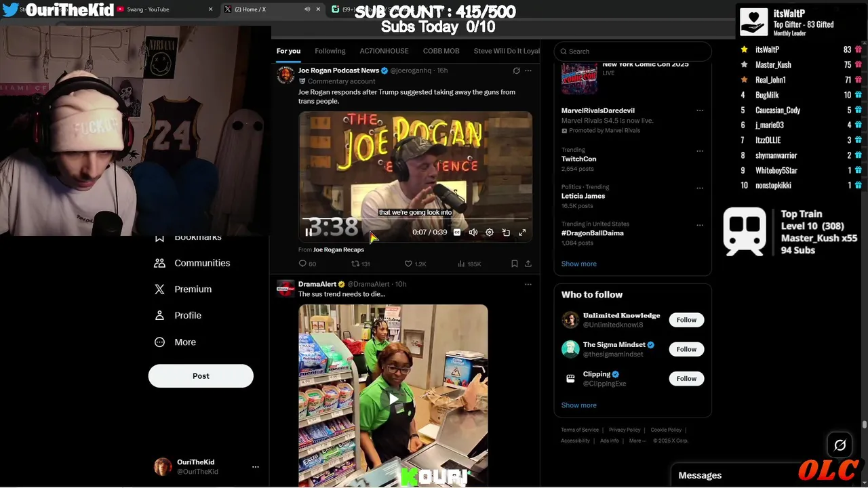The height and width of the screenshot is (488, 868).
Task: Close the Home / X browser tab
Action: click(x=319, y=9)
